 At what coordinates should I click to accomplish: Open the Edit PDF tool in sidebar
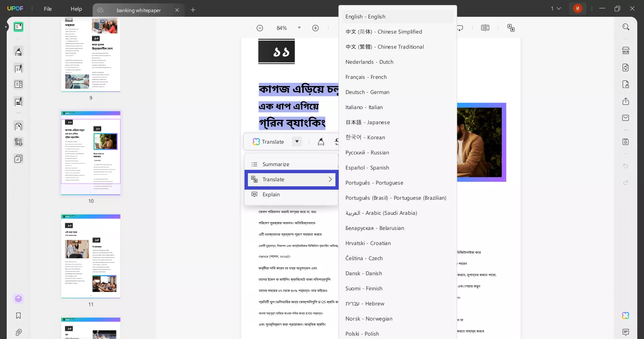pos(18,68)
